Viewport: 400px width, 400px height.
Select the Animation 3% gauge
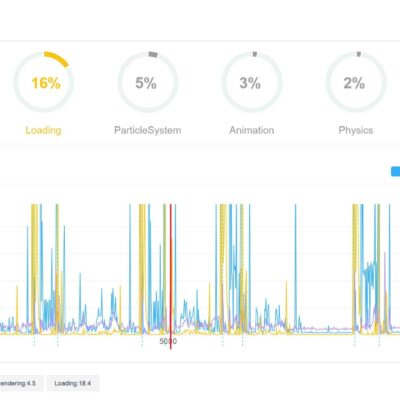click(x=252, y=82)
